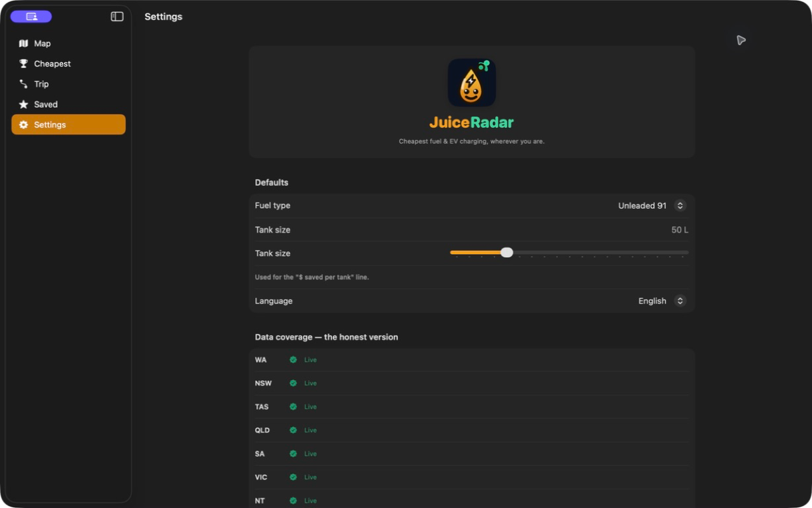
Task: Click the WA state label
Action: [261, 360]
